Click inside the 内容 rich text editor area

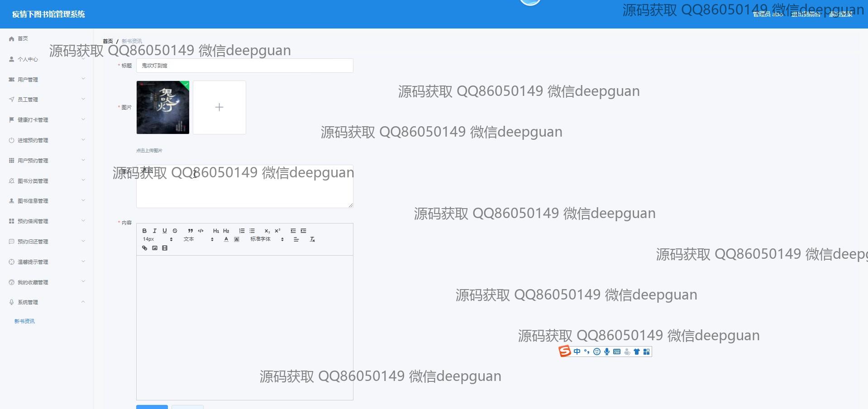pyautogui.click(x=245, y=328)
